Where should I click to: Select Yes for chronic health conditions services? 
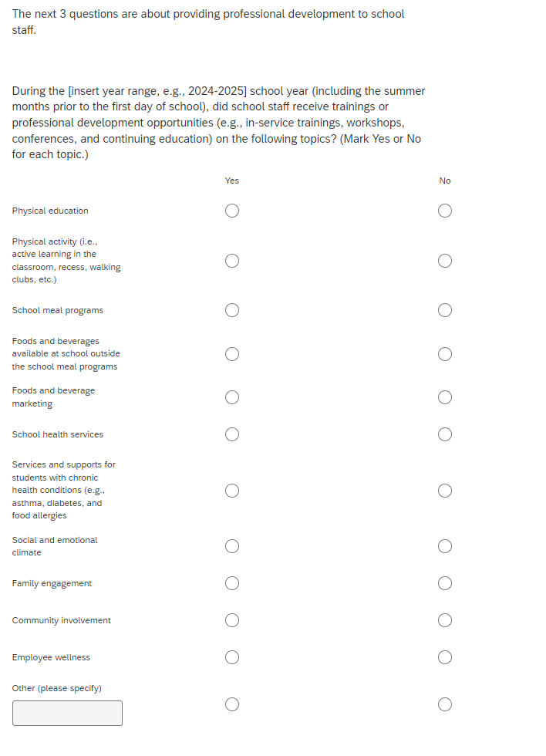[232, 491]
